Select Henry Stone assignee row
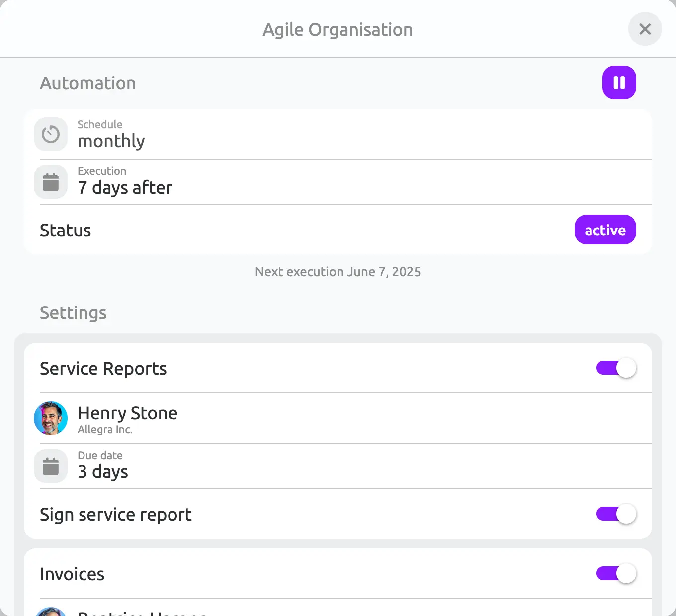The image size is (676, 616). coord(338,418)
